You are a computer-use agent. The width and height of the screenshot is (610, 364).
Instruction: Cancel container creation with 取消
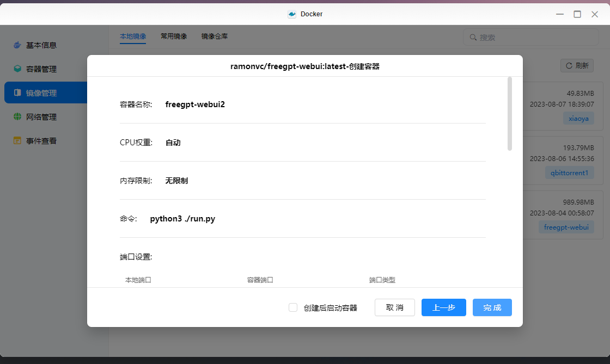[395, 307]
